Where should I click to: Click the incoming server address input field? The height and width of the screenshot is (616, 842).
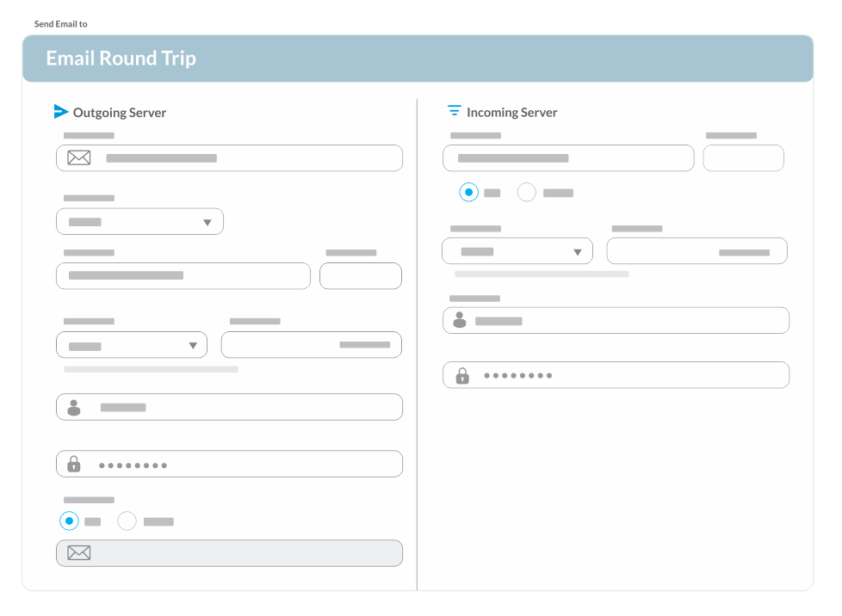[x=568, y=157]
